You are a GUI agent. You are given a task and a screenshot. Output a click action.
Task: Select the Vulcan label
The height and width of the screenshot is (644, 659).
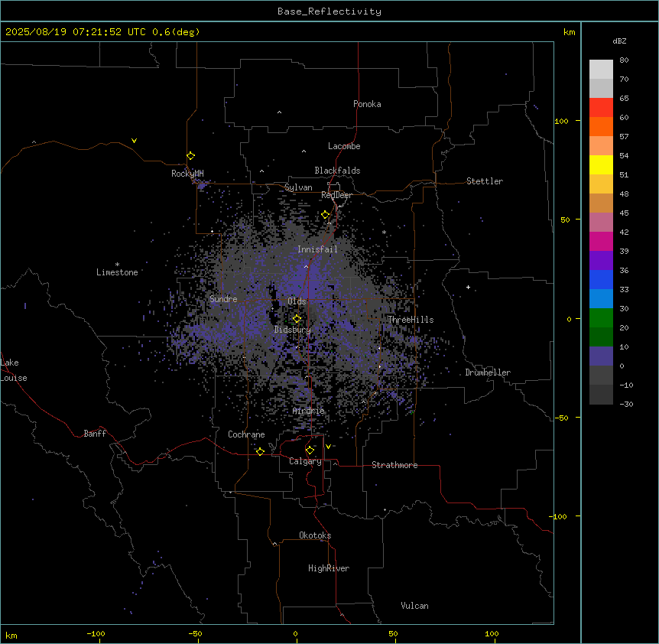pyautogui.click(x=414, y=606)
